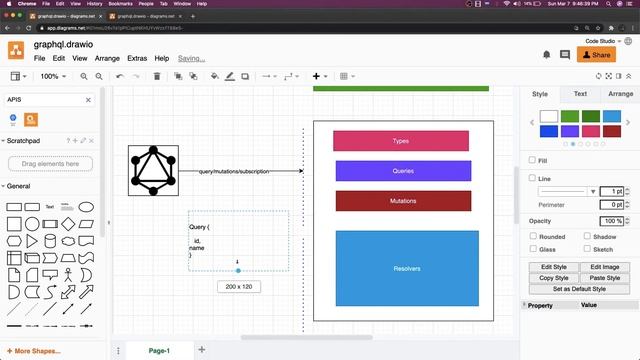The image size is (640, 360).
Task: Select the hexagon shape in General
Action: point(14,241)
